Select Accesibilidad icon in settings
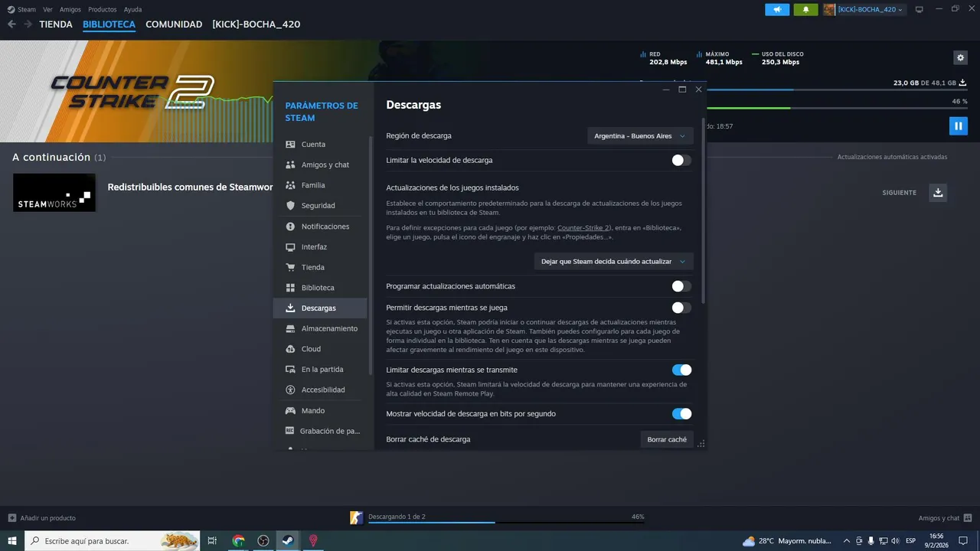The height and width of the screenshot is (551, 980). (290, 390)
